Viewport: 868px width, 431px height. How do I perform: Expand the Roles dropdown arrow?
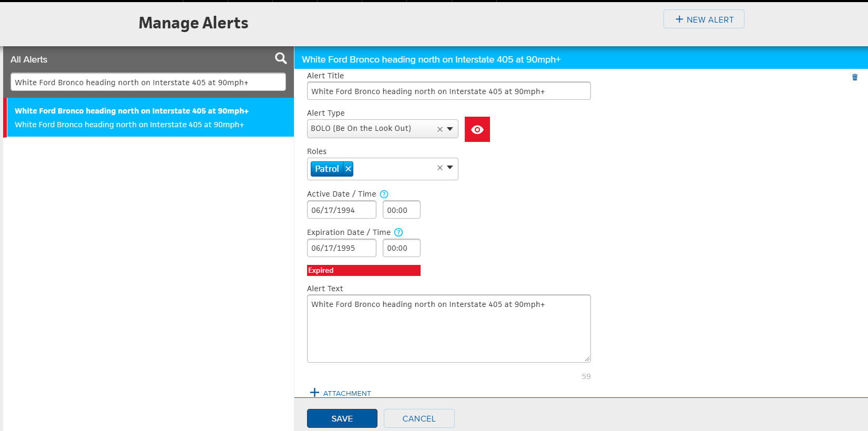point(450,168)
